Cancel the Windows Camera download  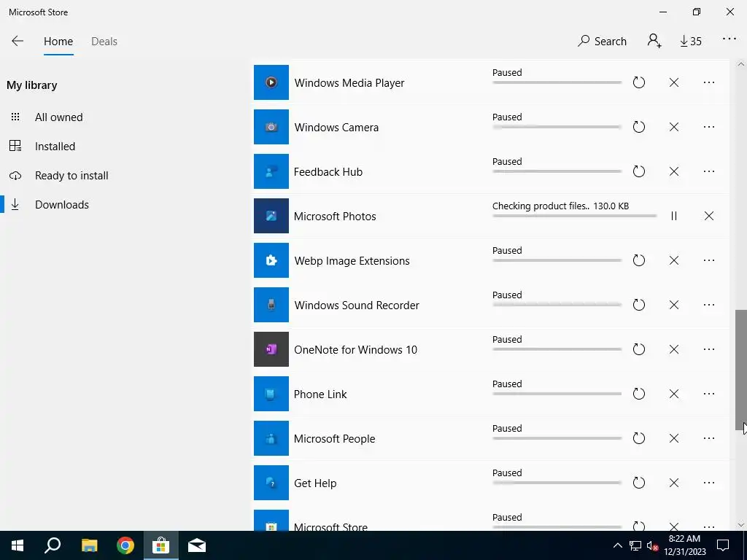673,127
